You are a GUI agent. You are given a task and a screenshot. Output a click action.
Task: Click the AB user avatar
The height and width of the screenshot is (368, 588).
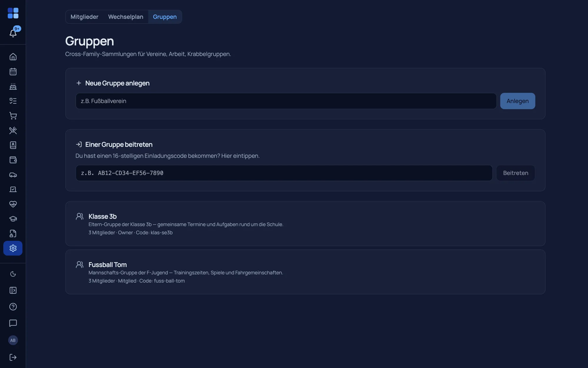13,340
